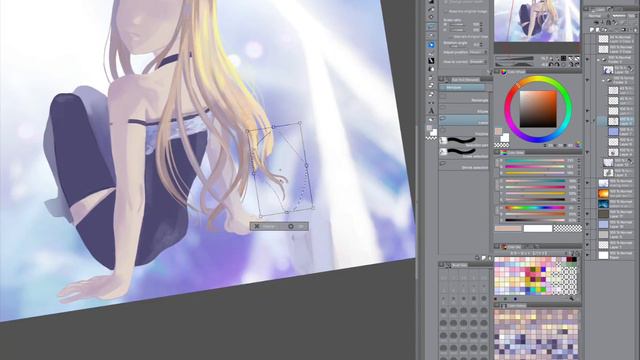Click the Navigator zoom slider
640x360 pixels.
[x=514, y=58]
